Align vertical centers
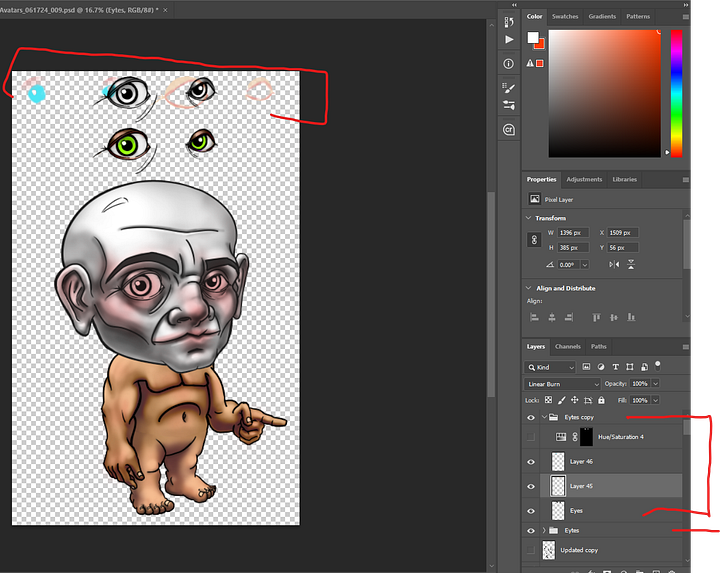Screen dimensions: 720x573 click(x=614, y=317)
